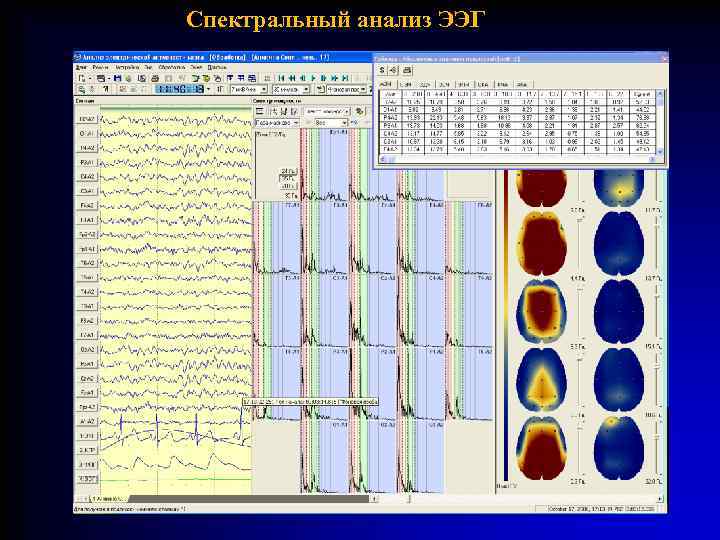Image resolution: width=720 pixels, height=540 pixels.
Task: Open the Окно menu
Action: point(196,68)
